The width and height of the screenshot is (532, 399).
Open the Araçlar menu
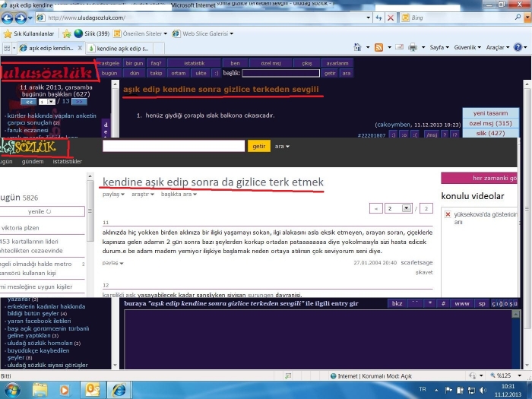pos(497,47)
